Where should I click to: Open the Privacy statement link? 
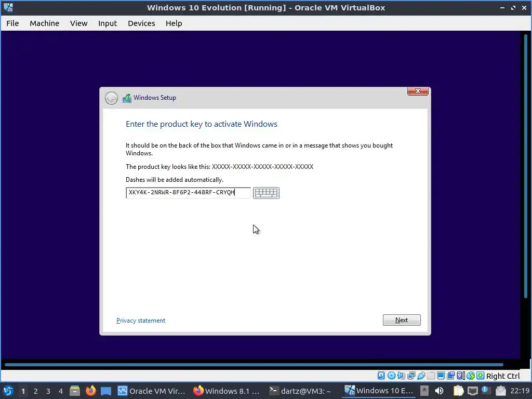(x=140, y=321)
